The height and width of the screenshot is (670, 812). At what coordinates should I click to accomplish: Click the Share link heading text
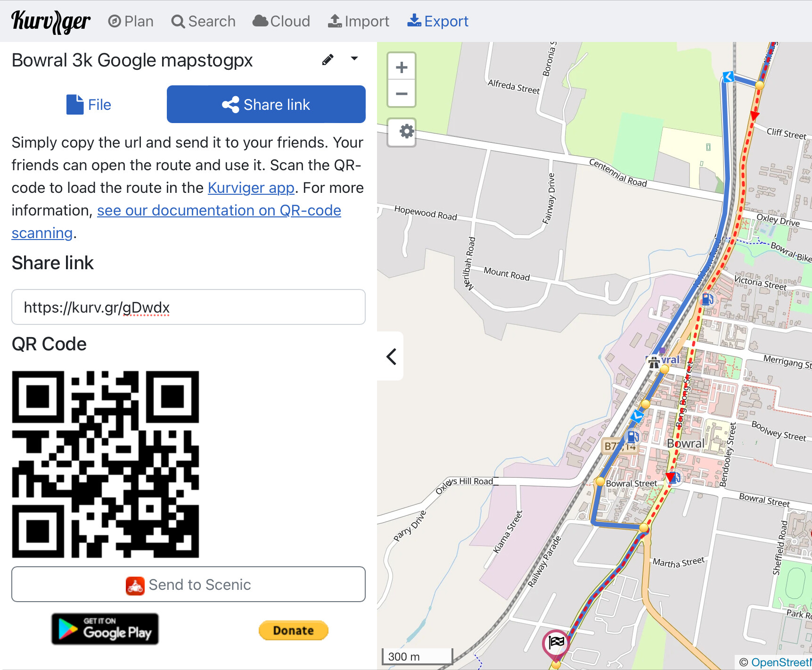click(x=53, y=263)
